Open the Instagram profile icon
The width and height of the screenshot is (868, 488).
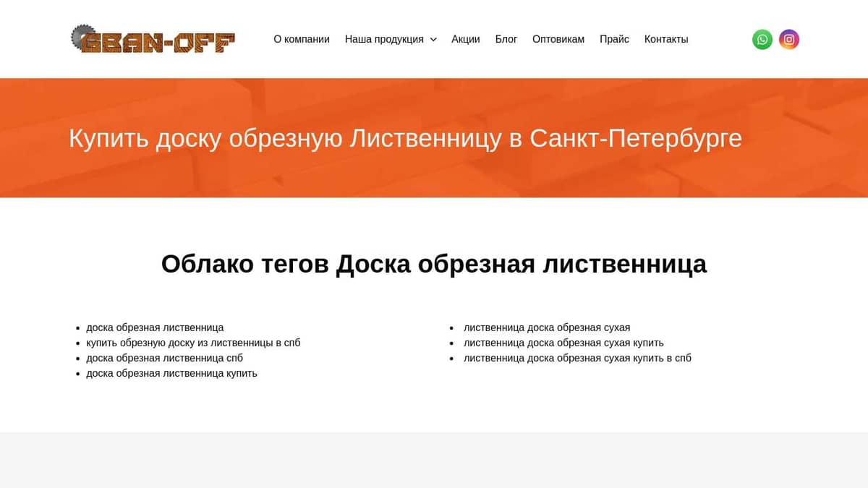pos(789,39)
